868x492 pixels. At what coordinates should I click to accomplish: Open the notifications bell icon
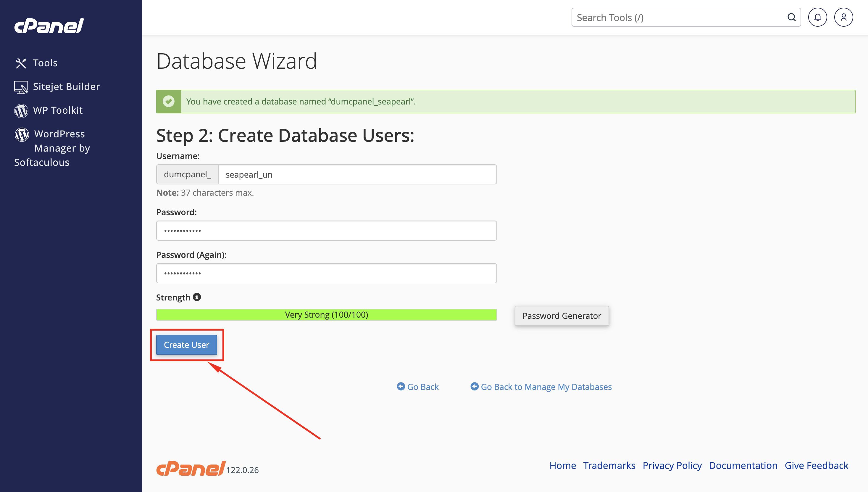[x=817, y=17]
